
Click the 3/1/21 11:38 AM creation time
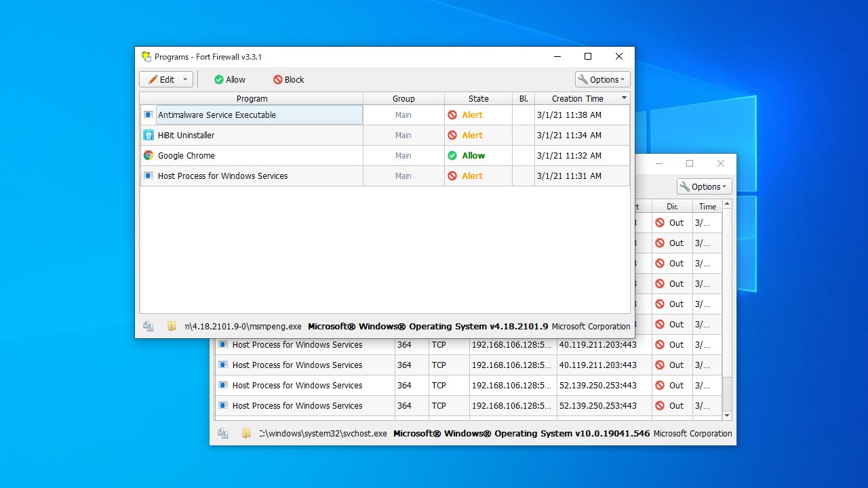click(x=569, y=115)
